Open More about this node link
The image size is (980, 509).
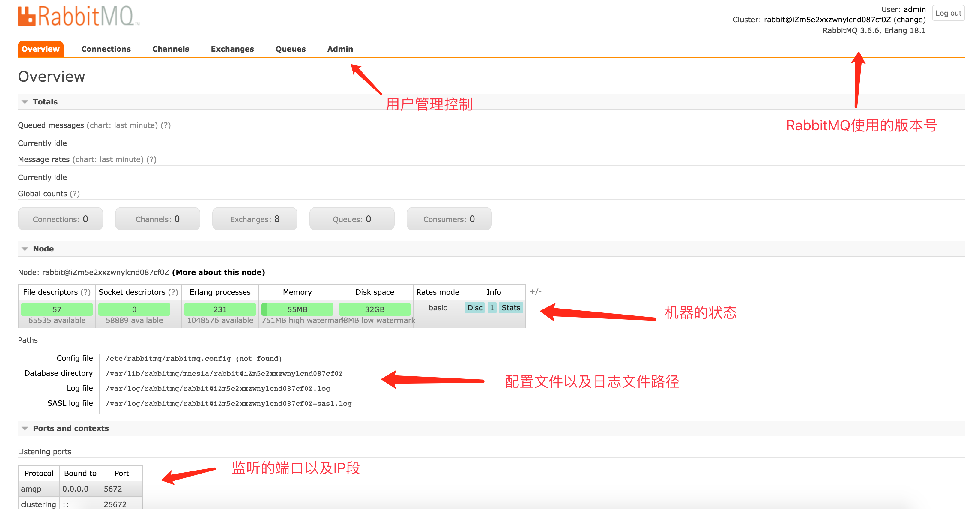[x=218, y=272]
